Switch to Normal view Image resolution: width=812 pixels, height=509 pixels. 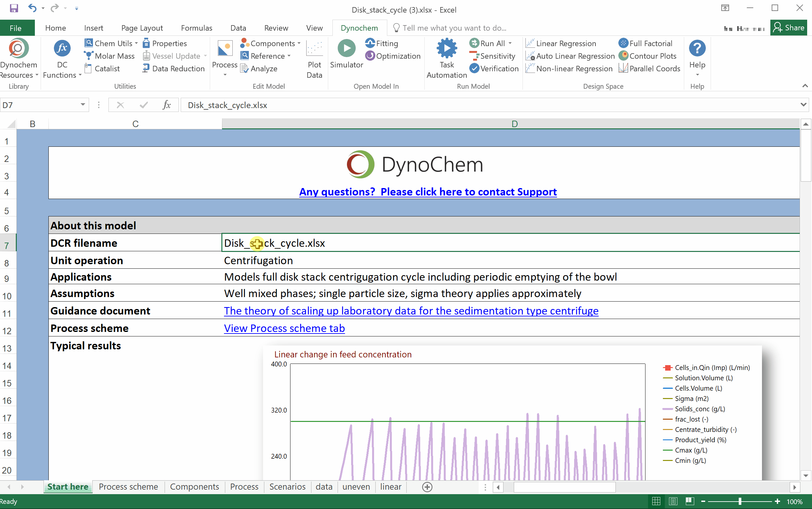pyautogui.click(x=656, y=501)
